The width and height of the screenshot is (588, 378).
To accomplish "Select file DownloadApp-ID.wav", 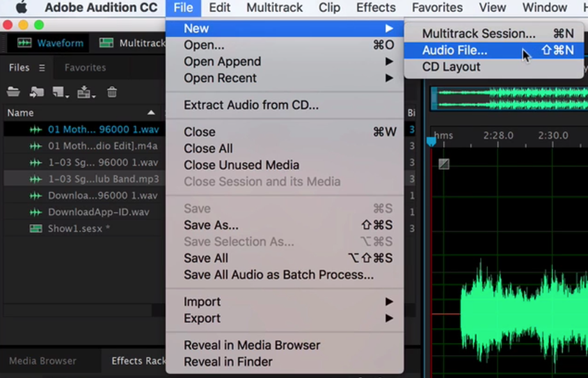I will 84,212.
